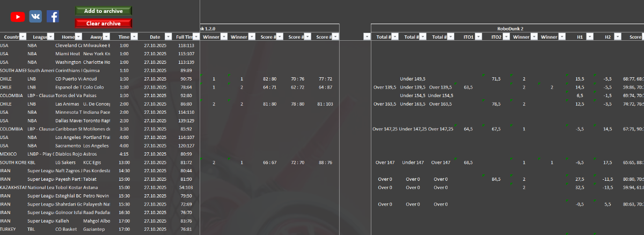The width and height of the screenshot is (644, 235).
Task: Open the Time column filter dropdown
Action: coord(134,37)
